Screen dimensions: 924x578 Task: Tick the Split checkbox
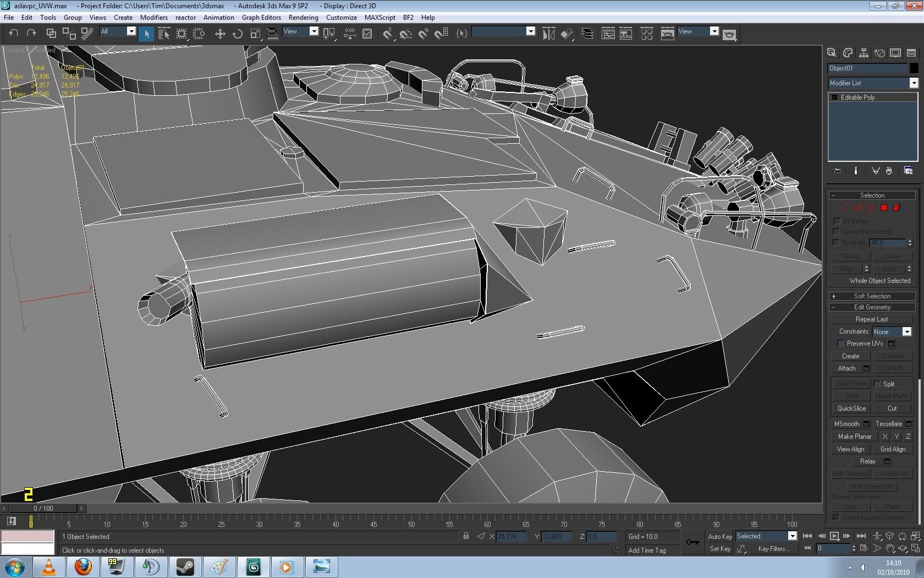click(877, 384)
